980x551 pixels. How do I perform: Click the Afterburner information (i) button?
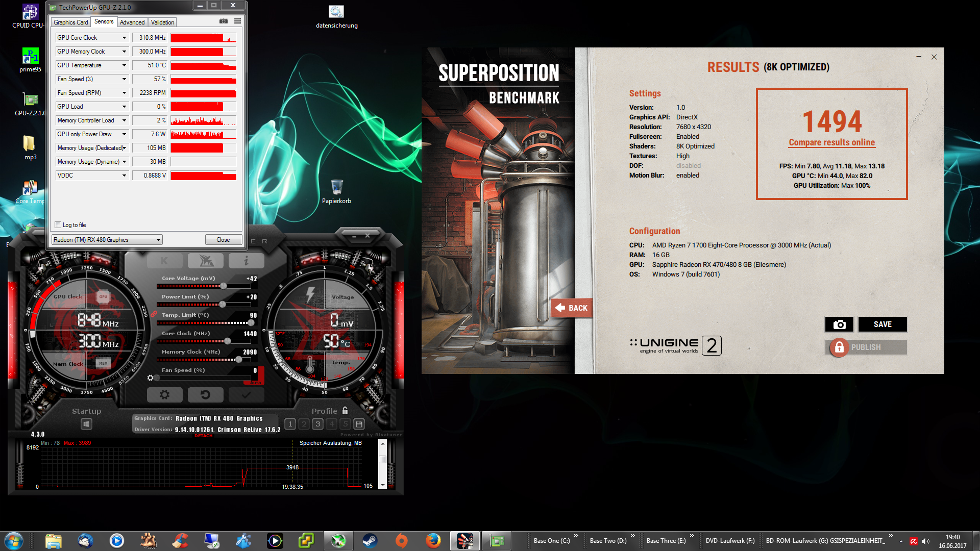point(246,261)
